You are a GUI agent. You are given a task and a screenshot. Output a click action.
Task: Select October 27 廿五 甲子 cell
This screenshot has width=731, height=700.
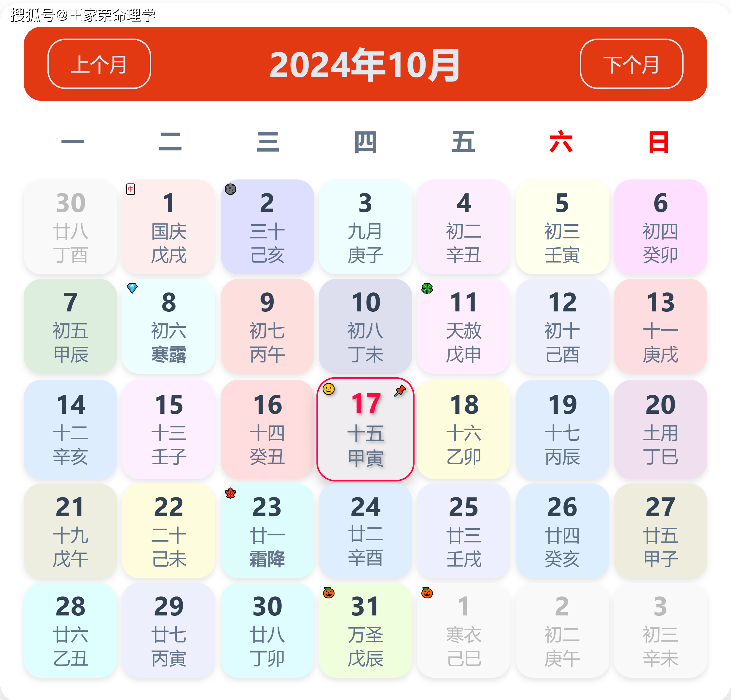[660, 531]
